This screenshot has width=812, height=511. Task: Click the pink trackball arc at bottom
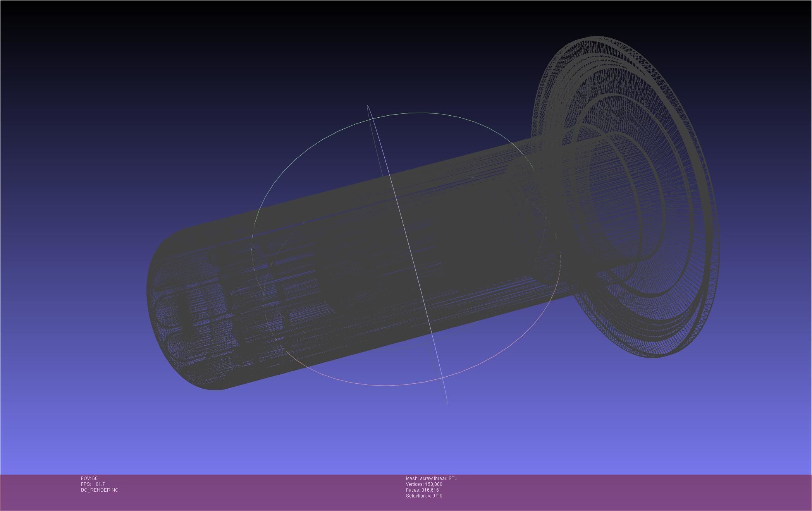coord(387,385)
